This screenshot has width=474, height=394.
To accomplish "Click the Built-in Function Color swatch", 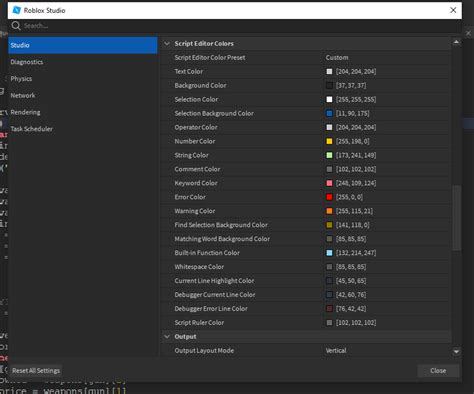I will 329,253.
